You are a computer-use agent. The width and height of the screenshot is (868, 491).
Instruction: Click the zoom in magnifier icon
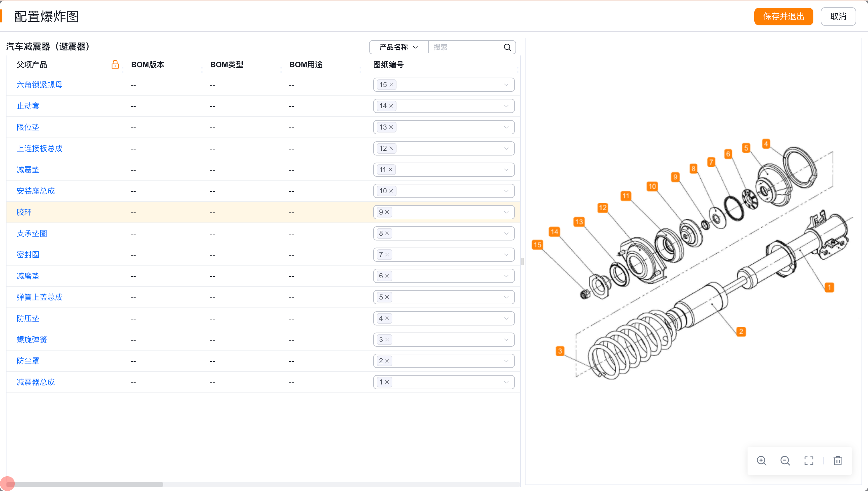point(761,461)
